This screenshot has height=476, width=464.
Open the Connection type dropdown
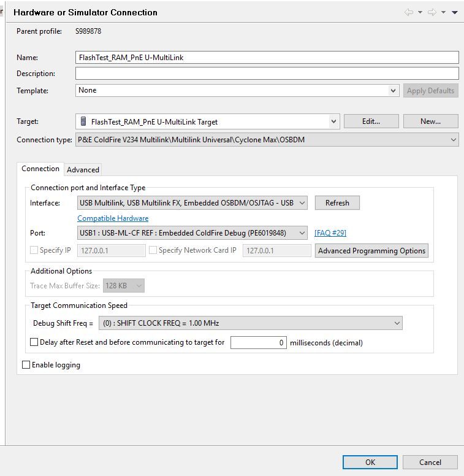point(453,140)
